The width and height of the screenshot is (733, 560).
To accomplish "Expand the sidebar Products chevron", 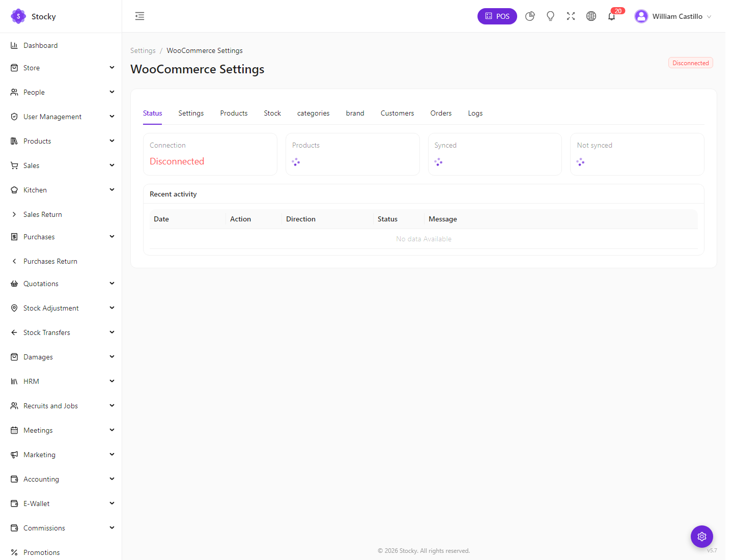I will tap(112, 141).
